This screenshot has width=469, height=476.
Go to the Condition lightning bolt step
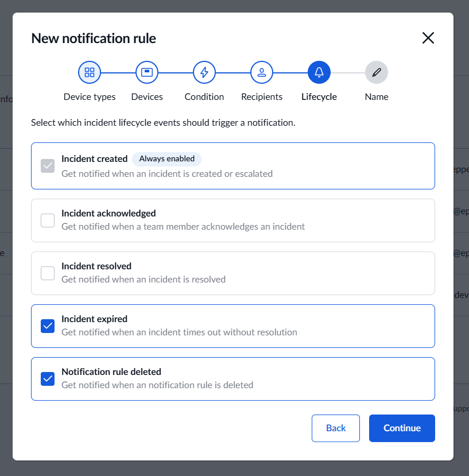coord(204,72)
